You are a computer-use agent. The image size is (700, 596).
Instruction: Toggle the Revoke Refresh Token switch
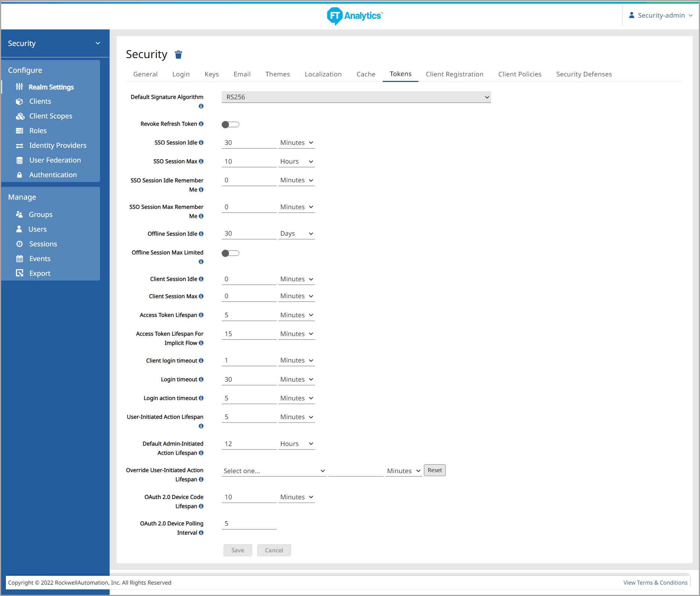click(x=231, y=125)
